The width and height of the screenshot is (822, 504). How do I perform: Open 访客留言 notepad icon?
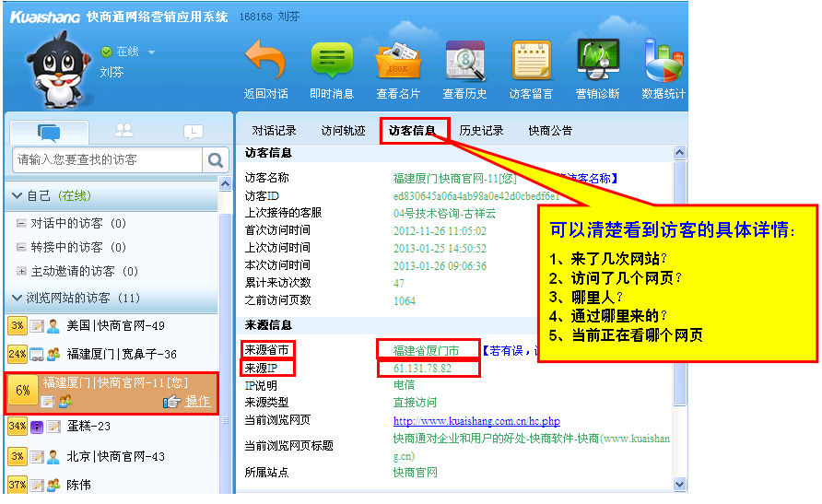point(531,61)
